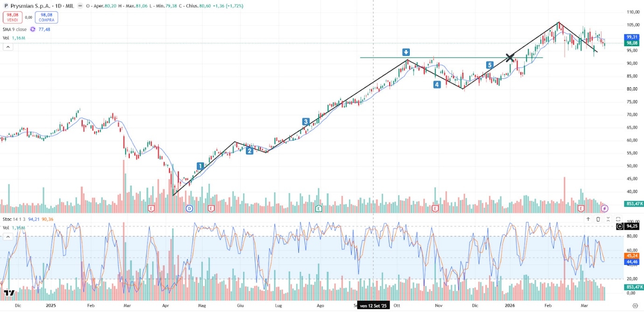Open chart settings gear at bottom right
644x312 pixels.
pyautogui.click(x=635, y=306)
